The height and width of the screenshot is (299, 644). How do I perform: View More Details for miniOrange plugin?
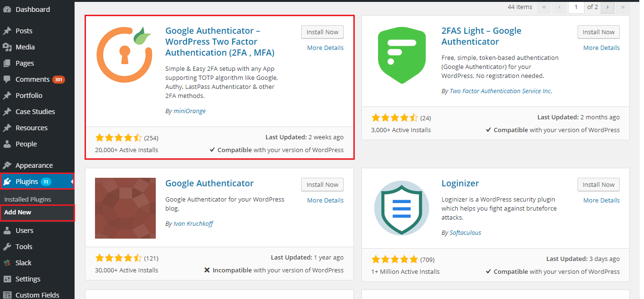325,48
